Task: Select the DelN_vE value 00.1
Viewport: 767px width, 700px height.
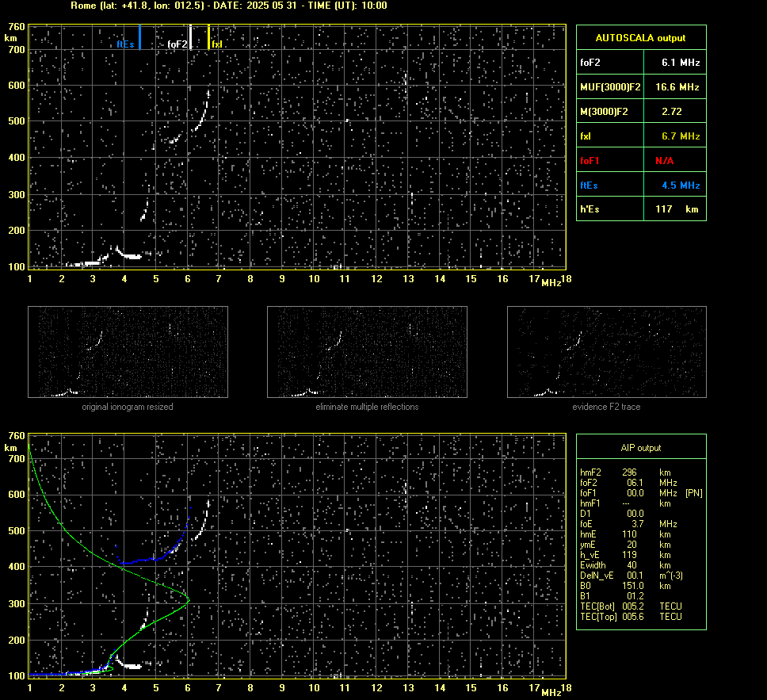Action: (635, 576)
